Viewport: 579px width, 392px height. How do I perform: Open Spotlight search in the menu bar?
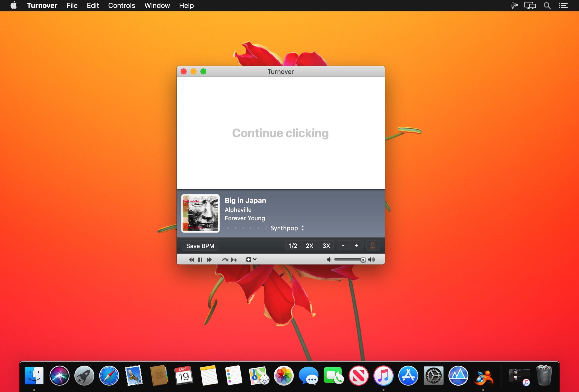tap(547, 5)
